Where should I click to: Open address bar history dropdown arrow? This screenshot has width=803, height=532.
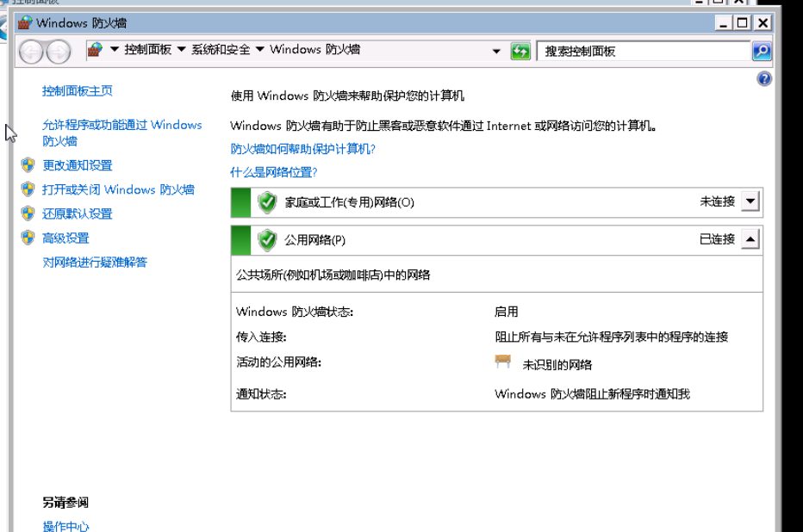pos(496,51)
